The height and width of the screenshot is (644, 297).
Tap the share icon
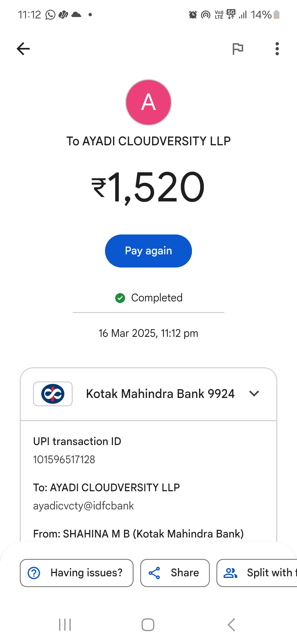coord(154,573)
